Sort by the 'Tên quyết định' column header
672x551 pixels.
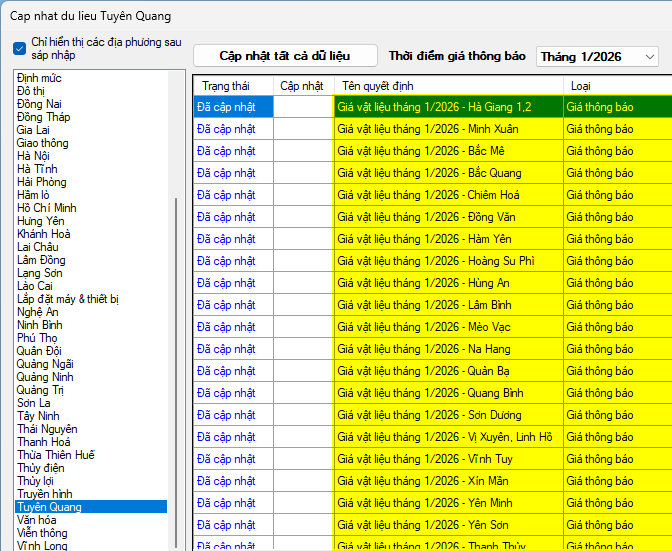point(378,86)
